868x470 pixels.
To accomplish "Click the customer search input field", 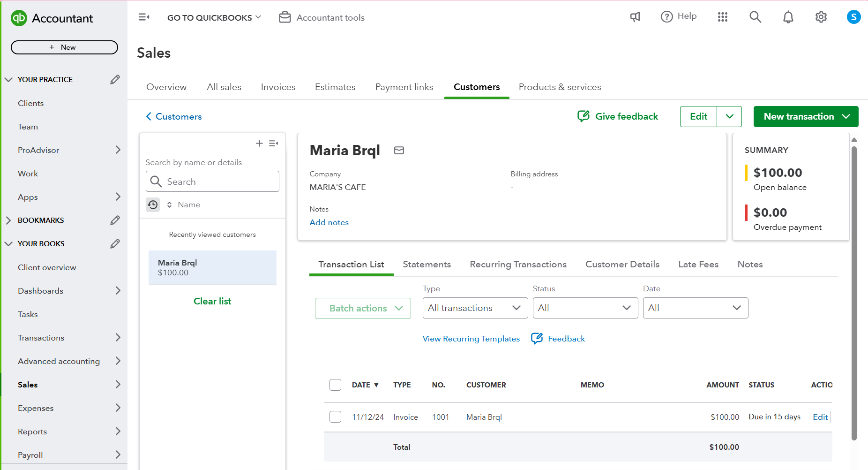I will [x=212, y=181].
